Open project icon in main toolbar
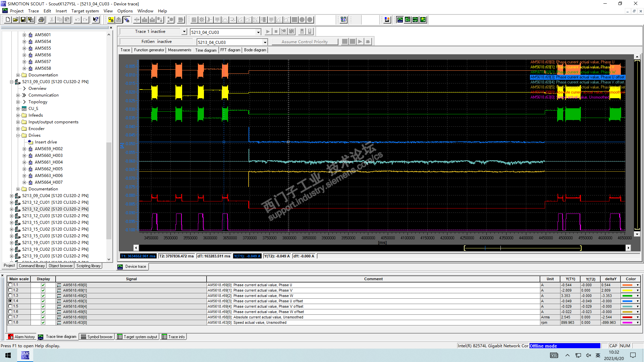 15,20
